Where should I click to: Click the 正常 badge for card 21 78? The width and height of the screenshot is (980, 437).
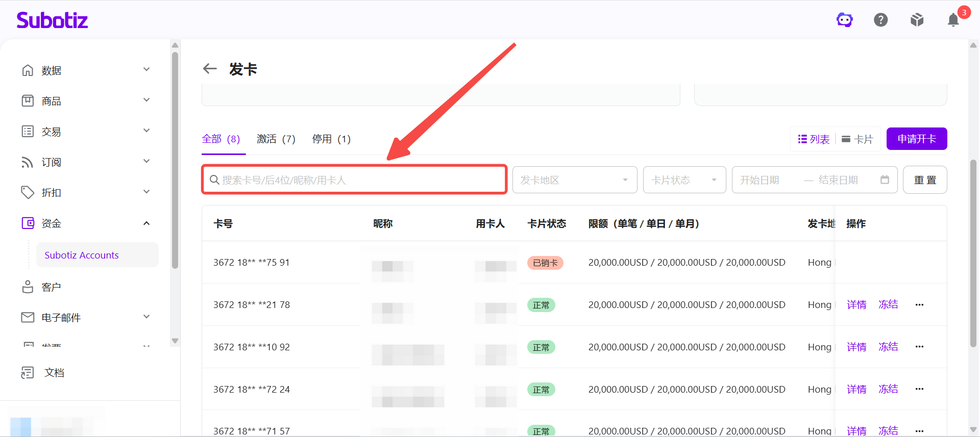coord(541,305)
